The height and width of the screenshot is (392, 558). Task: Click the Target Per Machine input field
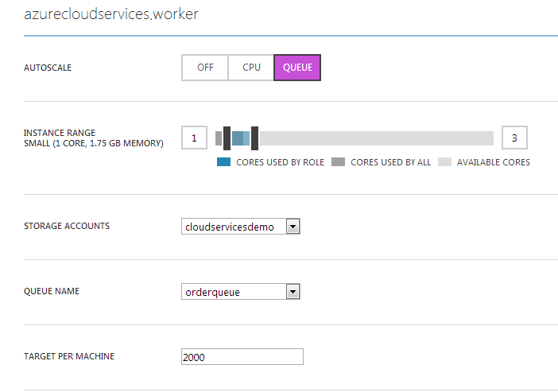[x=242, y=357]
